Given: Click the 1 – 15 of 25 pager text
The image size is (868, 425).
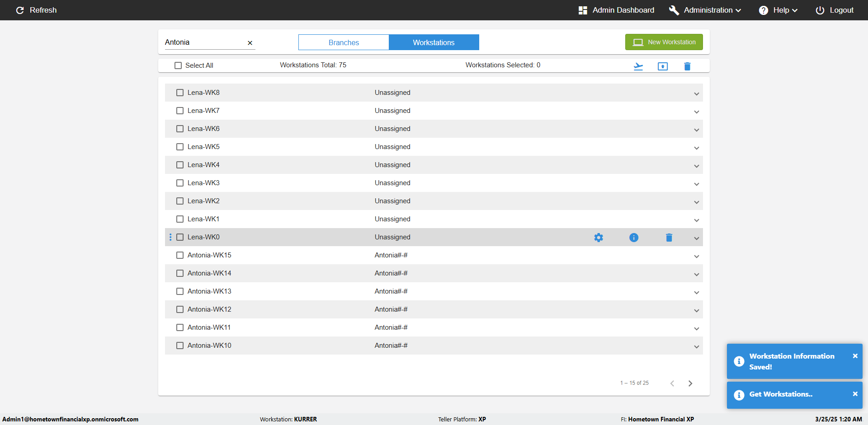Looking at the screenshot, I should (x=634, y=383).
